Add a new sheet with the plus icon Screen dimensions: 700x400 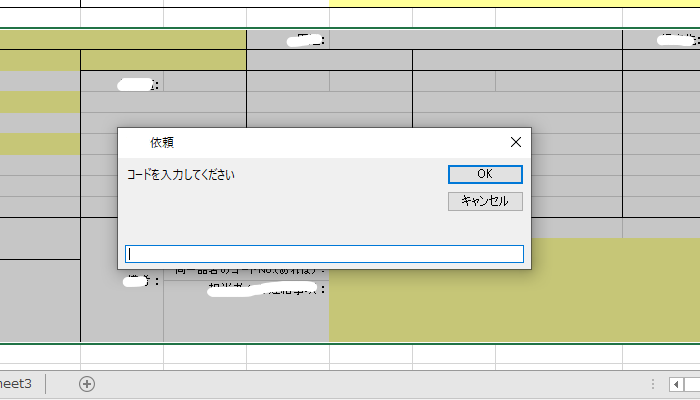87,384
